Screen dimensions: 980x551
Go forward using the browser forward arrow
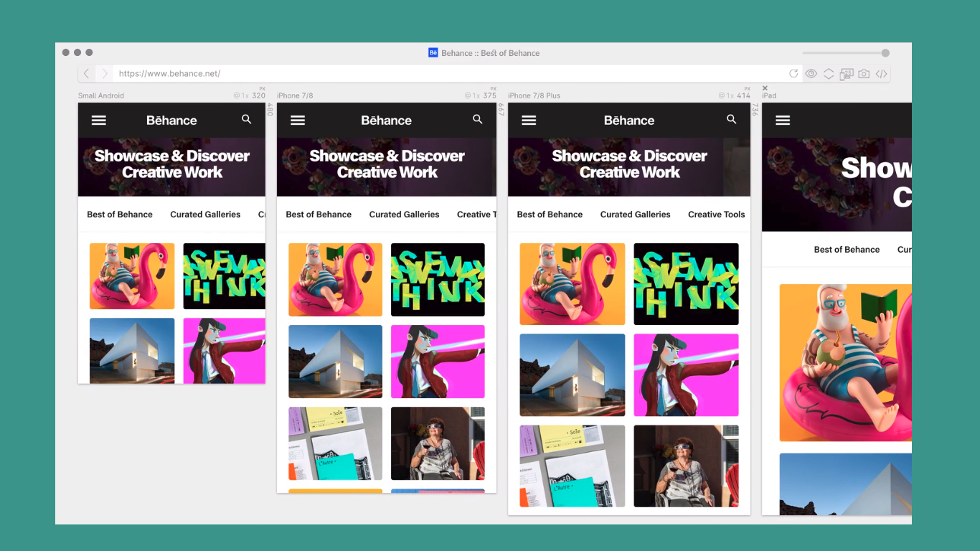[x=105, y=74]
